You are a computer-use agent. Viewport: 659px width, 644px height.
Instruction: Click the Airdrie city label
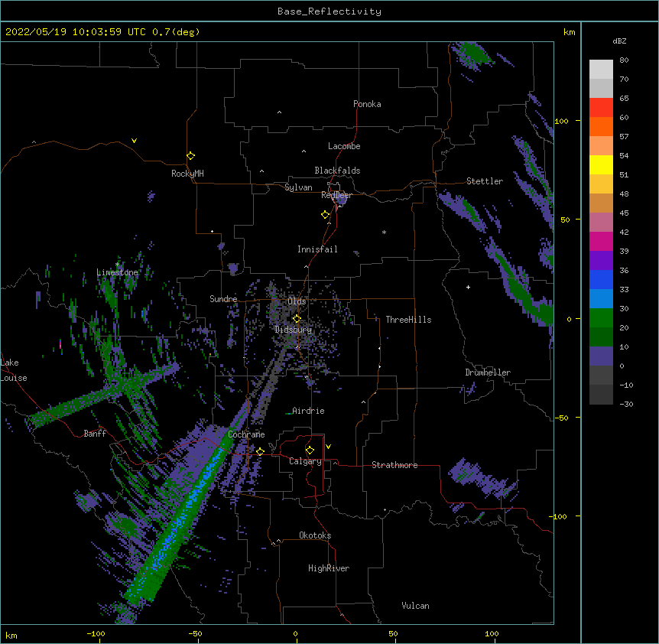coord(309,411)
